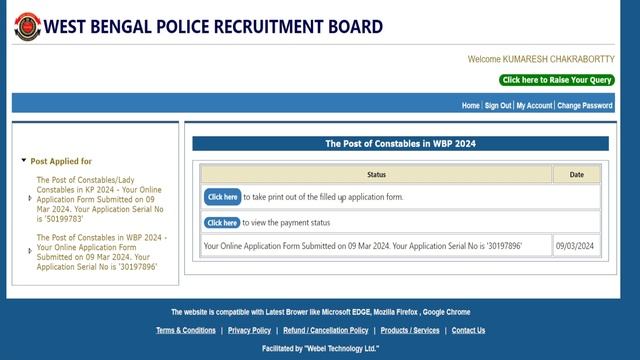Open WBP 2024 application with serial 30197896

click(102, 252)
